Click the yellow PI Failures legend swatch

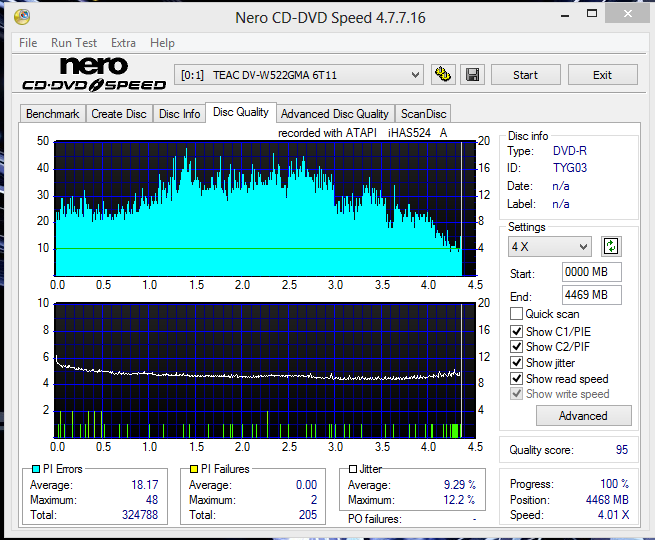click(x=194, y=469)
